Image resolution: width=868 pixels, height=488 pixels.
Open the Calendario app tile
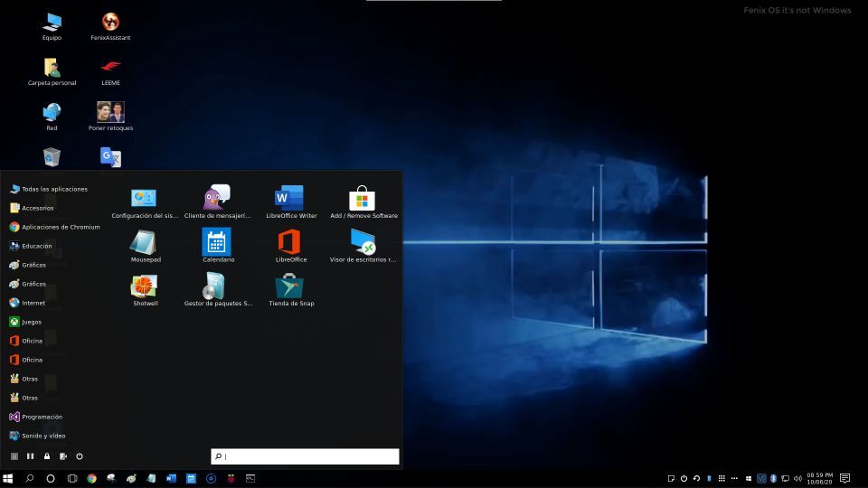[218, 246]
